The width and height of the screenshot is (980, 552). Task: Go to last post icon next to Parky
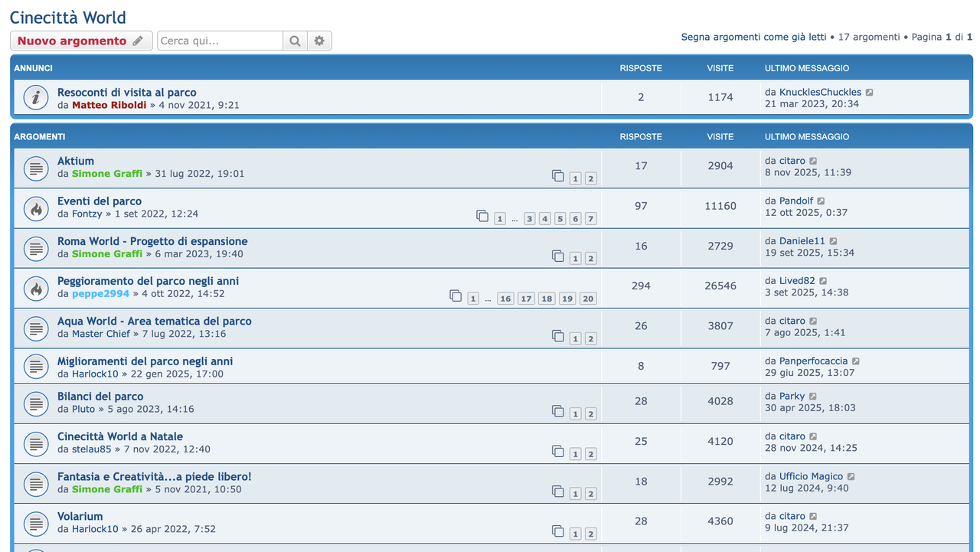812,397
